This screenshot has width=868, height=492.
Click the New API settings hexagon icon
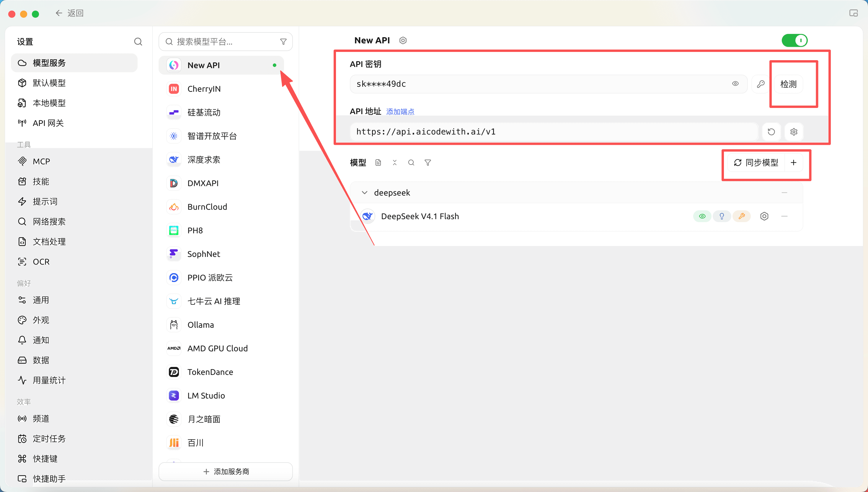403,40
